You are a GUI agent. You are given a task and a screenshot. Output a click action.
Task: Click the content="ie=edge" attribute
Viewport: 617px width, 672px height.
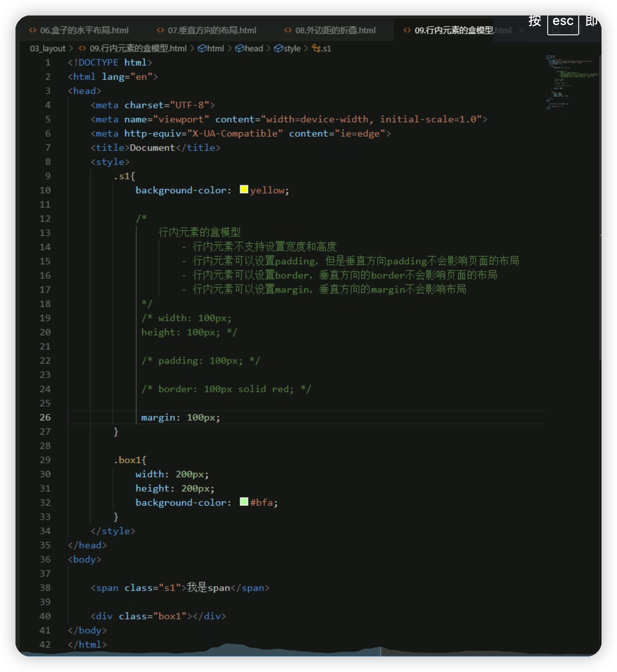pyautogui.click(x=337, y=133)
